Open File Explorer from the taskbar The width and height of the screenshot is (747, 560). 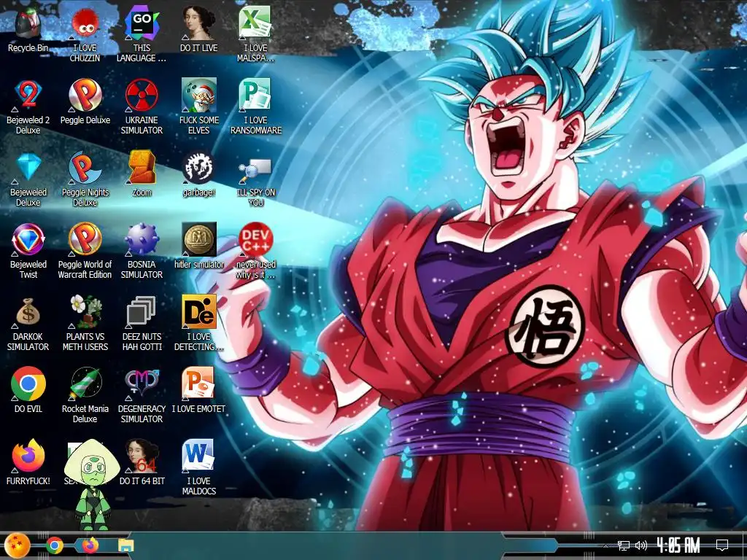[125, 545]
